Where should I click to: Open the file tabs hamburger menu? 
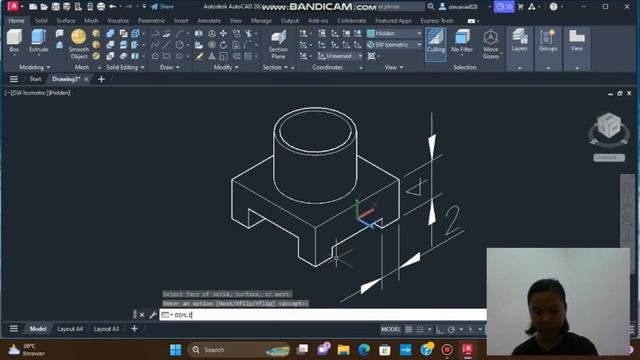[x=13, y=79]
